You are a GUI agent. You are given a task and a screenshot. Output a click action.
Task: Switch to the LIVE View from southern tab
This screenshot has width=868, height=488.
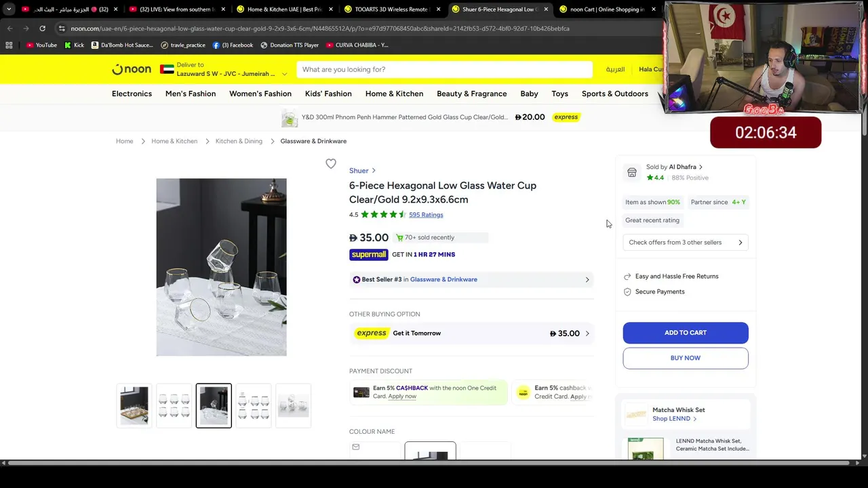pos(176,9)
